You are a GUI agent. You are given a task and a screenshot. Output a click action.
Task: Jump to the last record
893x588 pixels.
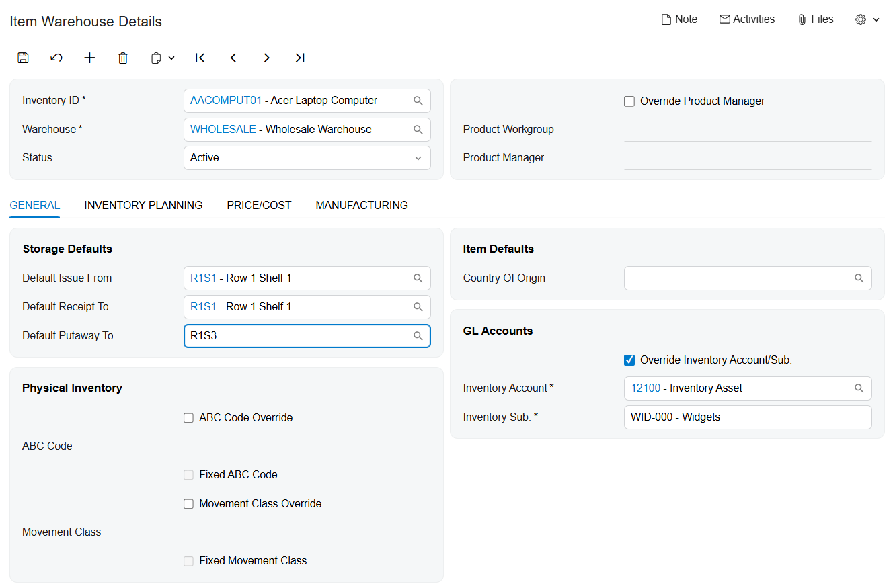(x=300, y=58)
